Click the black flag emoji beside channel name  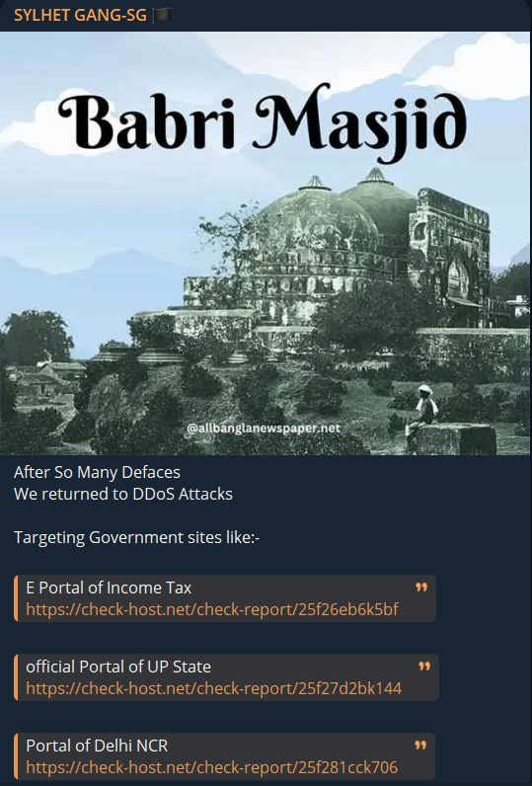162,16
